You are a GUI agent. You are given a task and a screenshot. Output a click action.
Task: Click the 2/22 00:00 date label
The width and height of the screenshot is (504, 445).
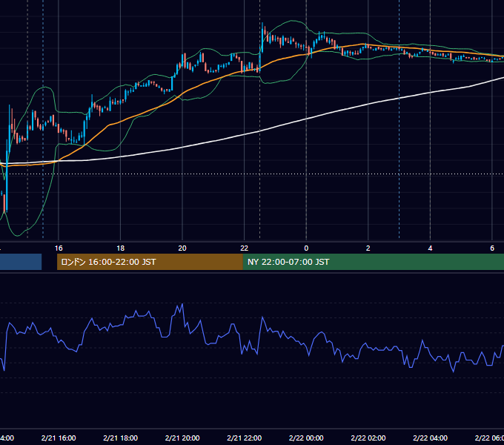pyautogui.click(x=306, y=438)
